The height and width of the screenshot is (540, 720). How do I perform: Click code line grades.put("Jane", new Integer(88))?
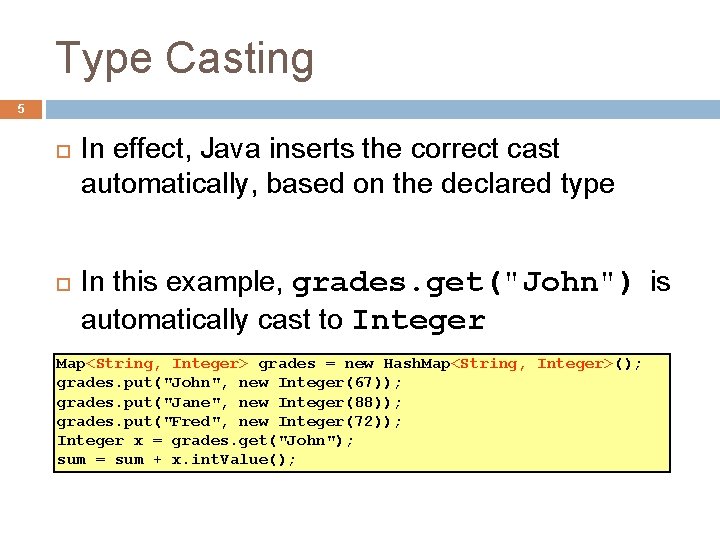229,403
